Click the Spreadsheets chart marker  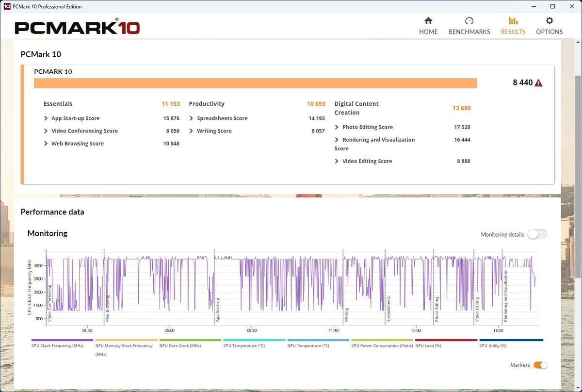pyautogui.click(x=388, y=310)
